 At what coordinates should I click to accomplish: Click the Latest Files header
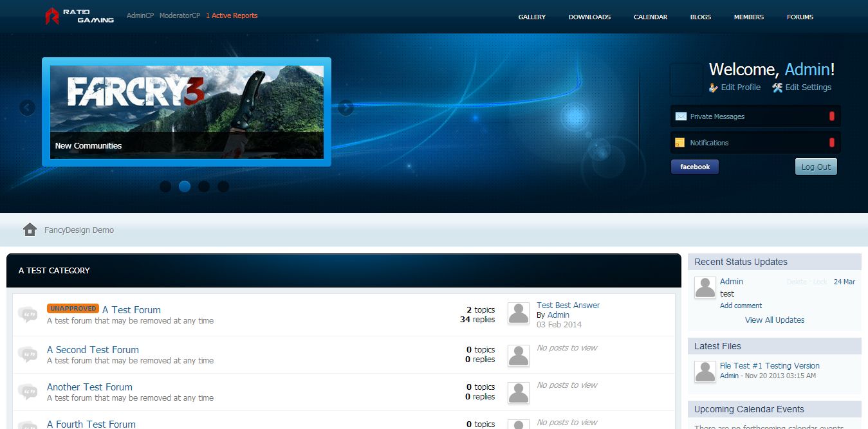pyautogui.click(x=775, y=346)
